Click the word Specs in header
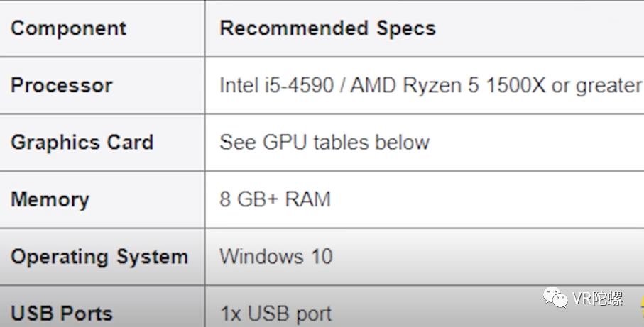644x327 pixels. (406, 28)
